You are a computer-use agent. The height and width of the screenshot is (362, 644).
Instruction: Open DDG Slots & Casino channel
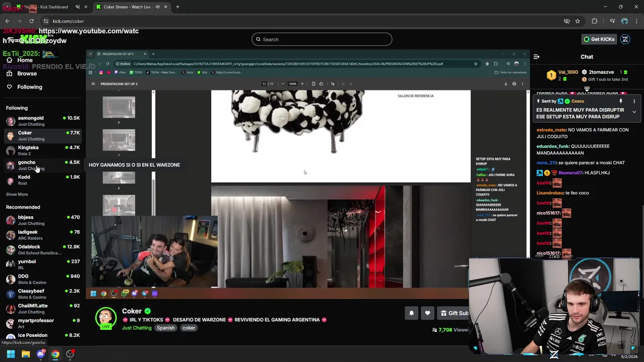pyautogui.click(x=43, y=279)
